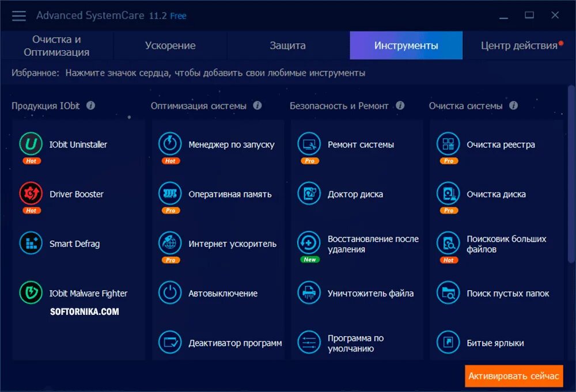
Task: Show info for Безопасность и Ремонт
Action: click(400, 106)
